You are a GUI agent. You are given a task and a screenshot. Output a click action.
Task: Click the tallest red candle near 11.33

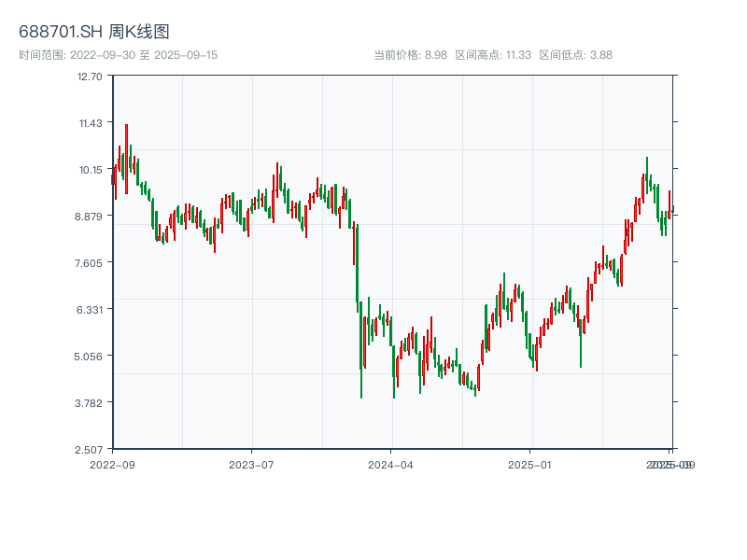tap(126, 159)
